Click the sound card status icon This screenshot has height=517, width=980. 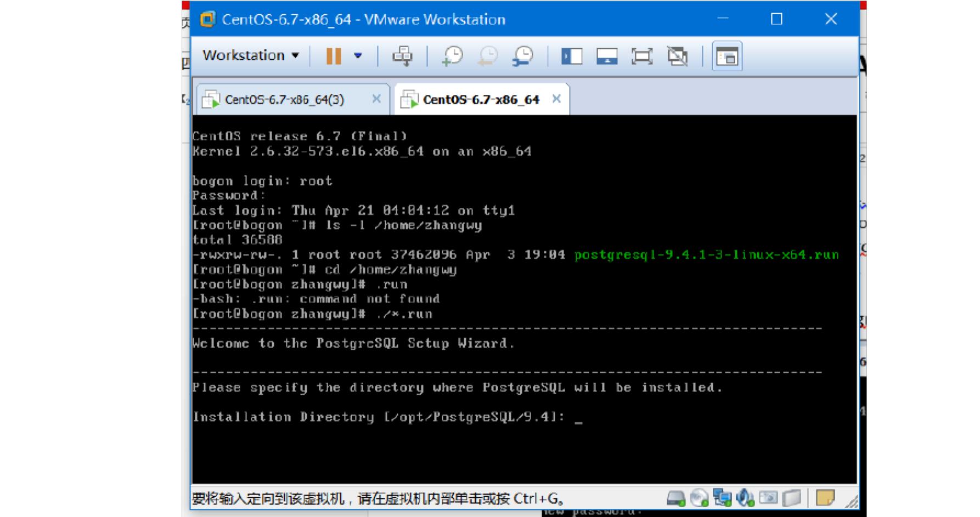[x=745, y=498]
